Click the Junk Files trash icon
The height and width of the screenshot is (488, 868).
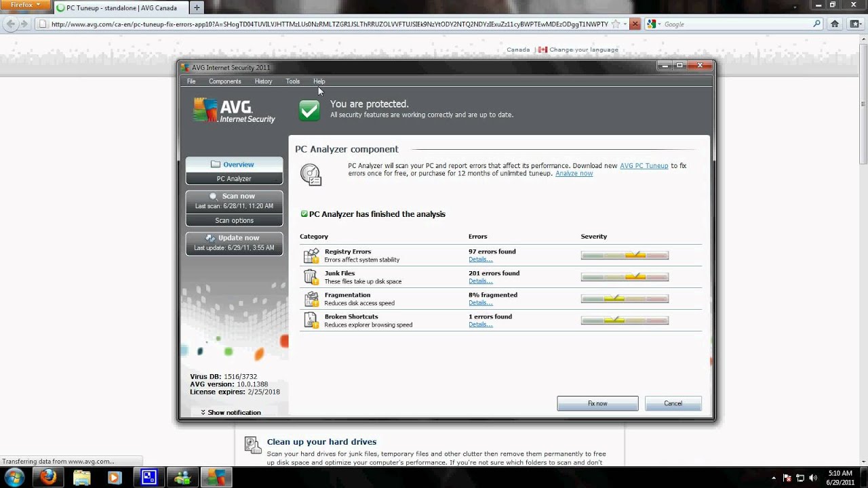pyautogui.click(x=311, y=277)
